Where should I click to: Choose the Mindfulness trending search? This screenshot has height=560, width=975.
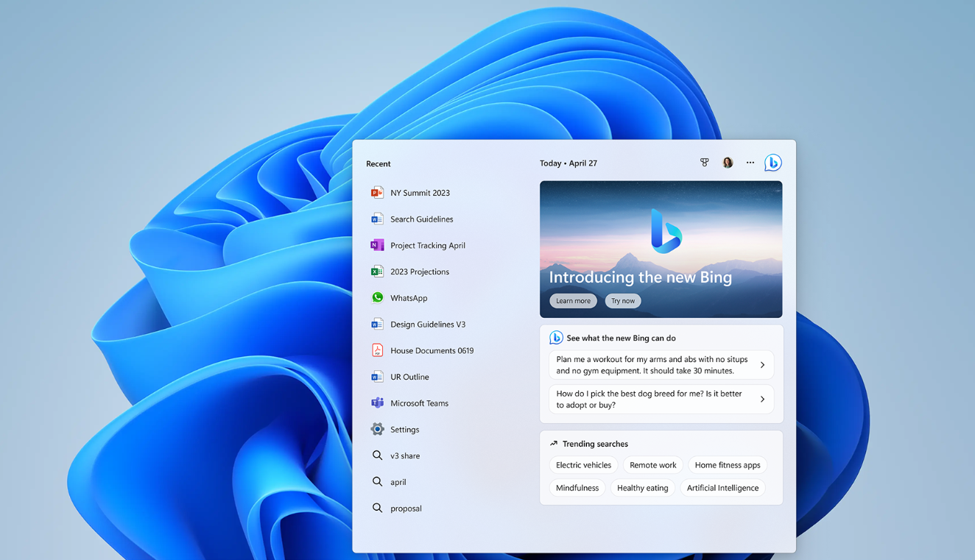577,488
